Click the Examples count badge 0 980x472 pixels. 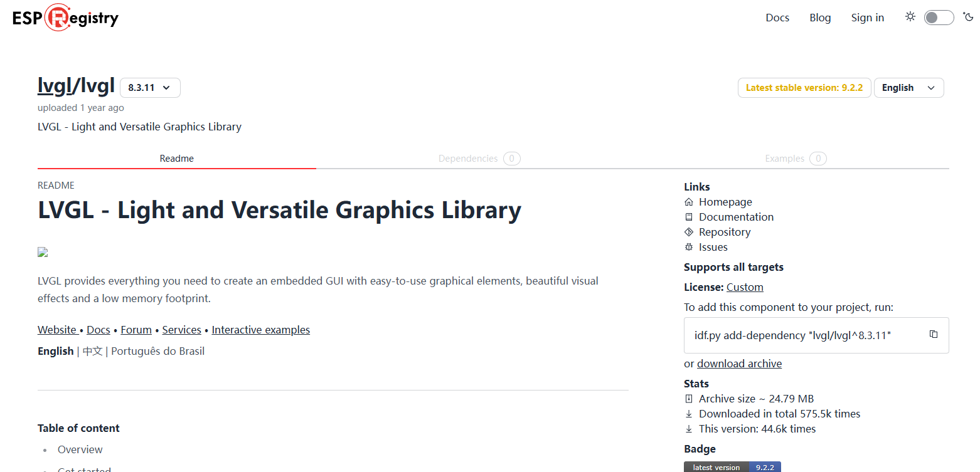point(818,159)
